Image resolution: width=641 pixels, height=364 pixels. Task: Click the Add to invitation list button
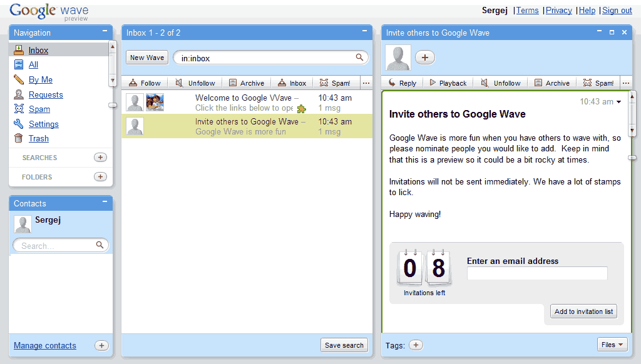coord(583,311)
